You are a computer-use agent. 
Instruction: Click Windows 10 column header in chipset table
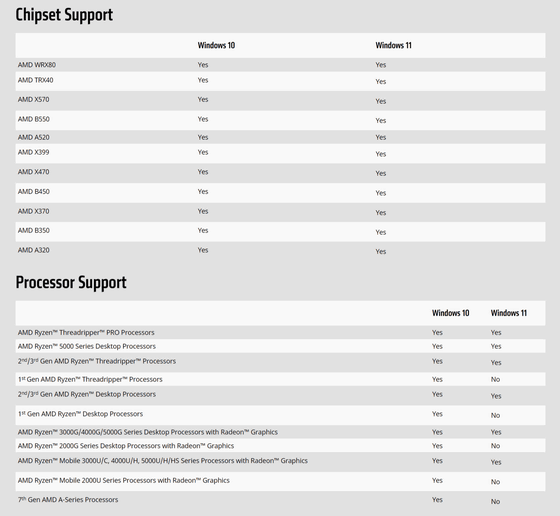[216, 45]
